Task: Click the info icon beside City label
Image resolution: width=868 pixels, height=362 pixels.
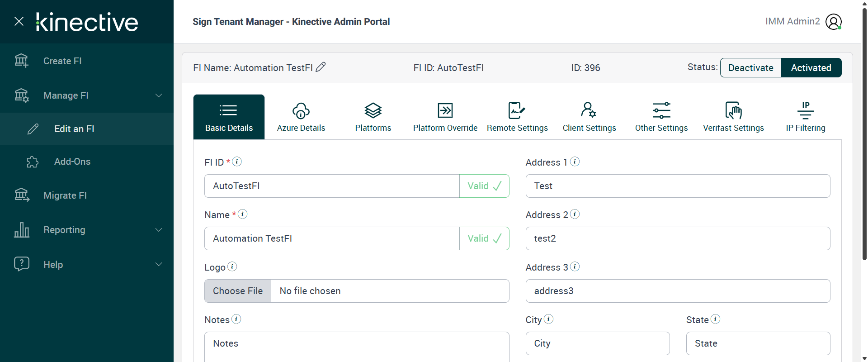Action: click(548, 319)
